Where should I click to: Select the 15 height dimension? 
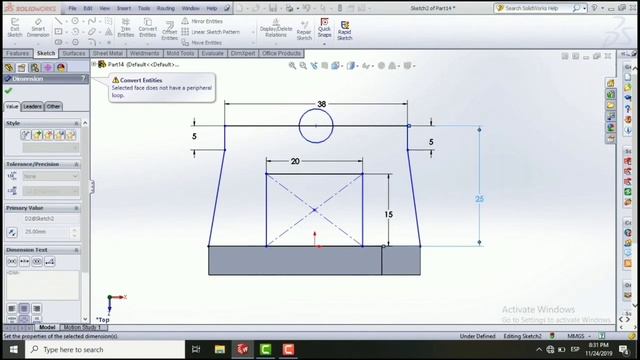pos(388,214)
